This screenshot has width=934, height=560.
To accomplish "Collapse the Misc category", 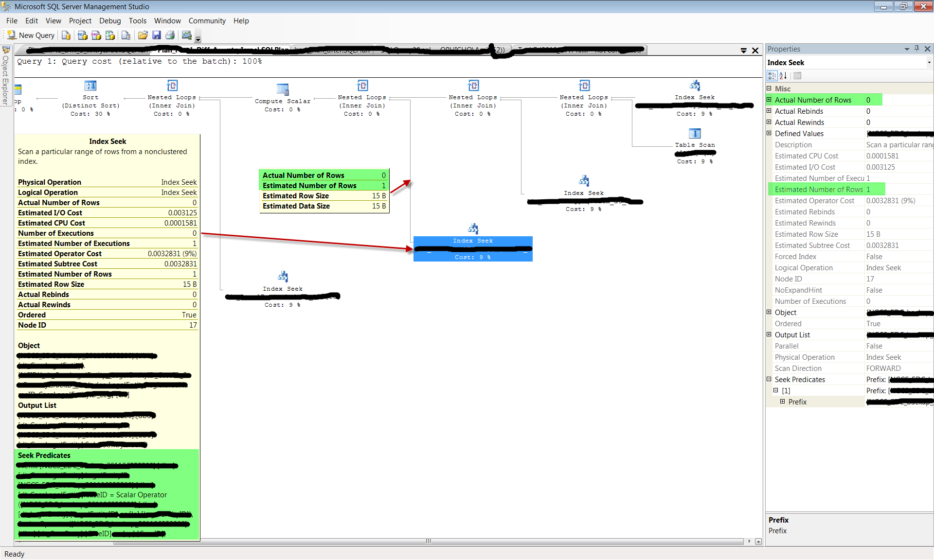I will [769, 88].
